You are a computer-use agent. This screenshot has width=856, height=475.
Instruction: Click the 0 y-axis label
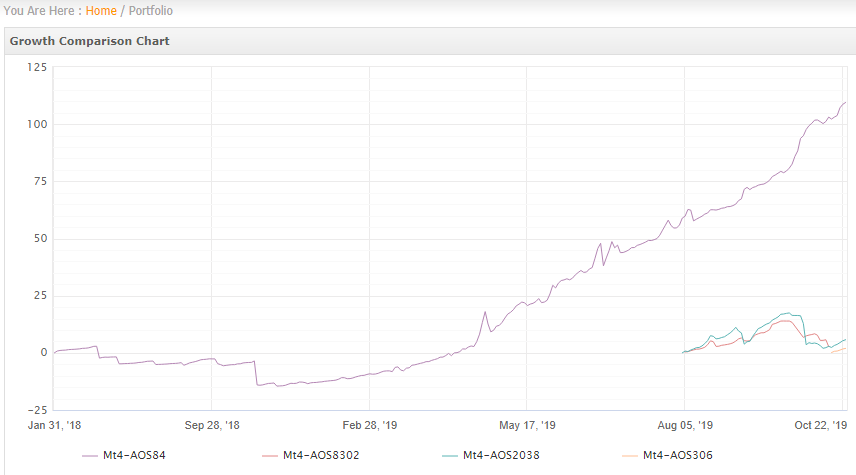44,353
